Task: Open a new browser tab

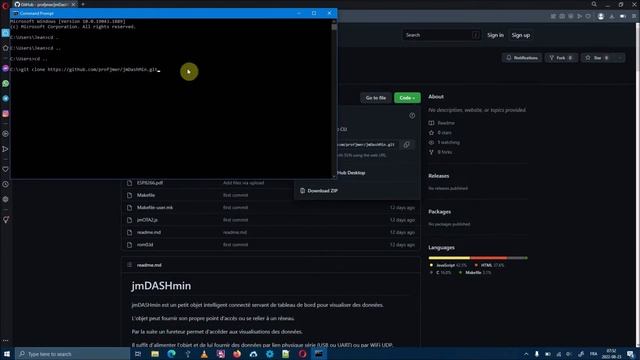Action: tap(83, 4)
